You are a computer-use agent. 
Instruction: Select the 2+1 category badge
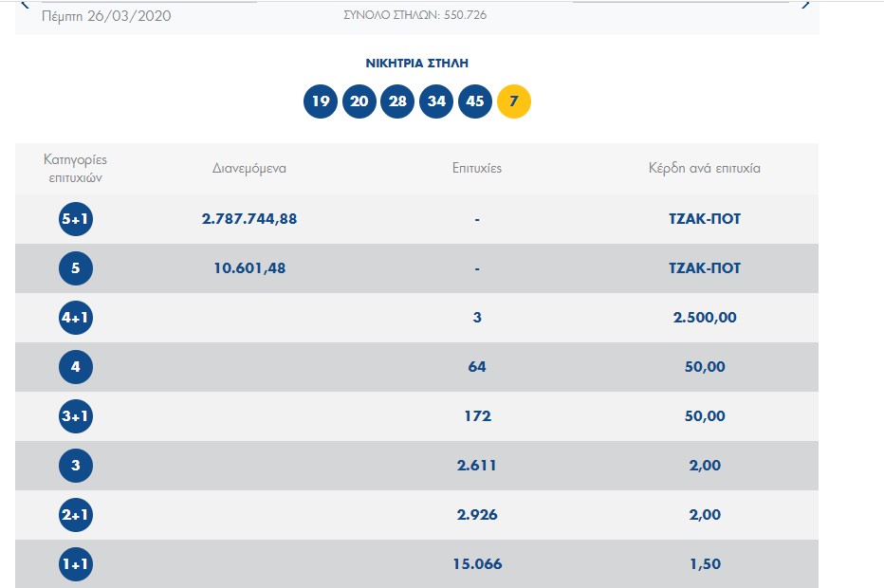76,515
